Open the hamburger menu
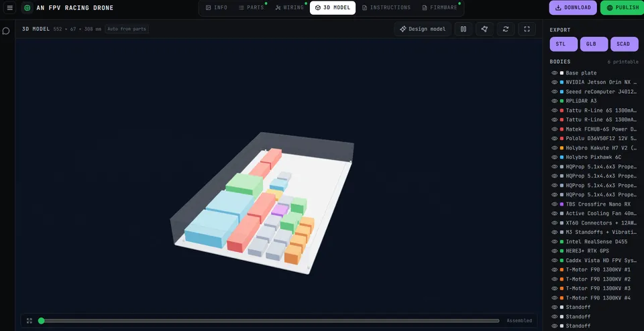644x331 pixels. coord(10,8)
